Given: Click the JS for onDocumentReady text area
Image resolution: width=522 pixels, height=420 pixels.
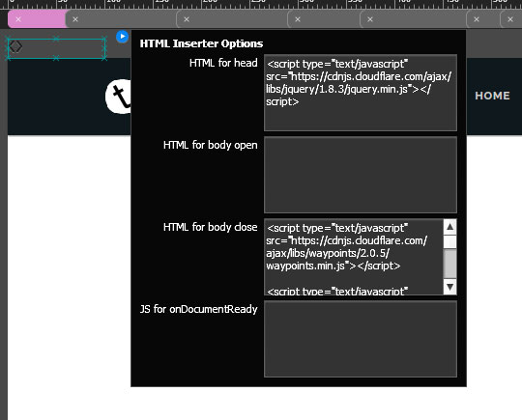Looking at the screenshot, I should (x=361, y=339).
